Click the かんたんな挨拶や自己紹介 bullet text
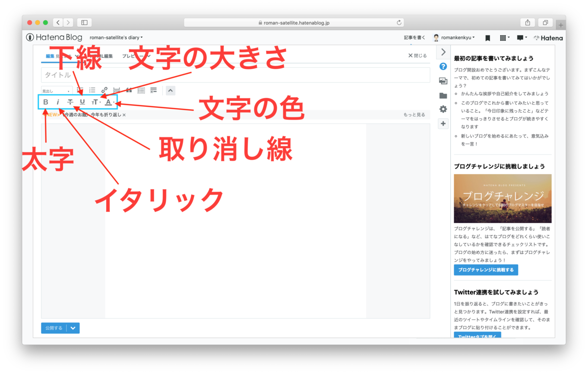Viewport: 588px width, 374px height. pyautogui.click(x=505, y=94)
